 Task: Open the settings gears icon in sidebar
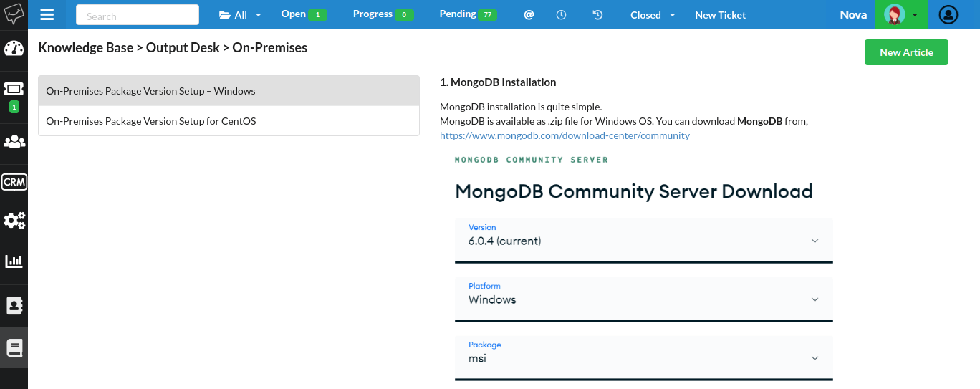(14, 221)
